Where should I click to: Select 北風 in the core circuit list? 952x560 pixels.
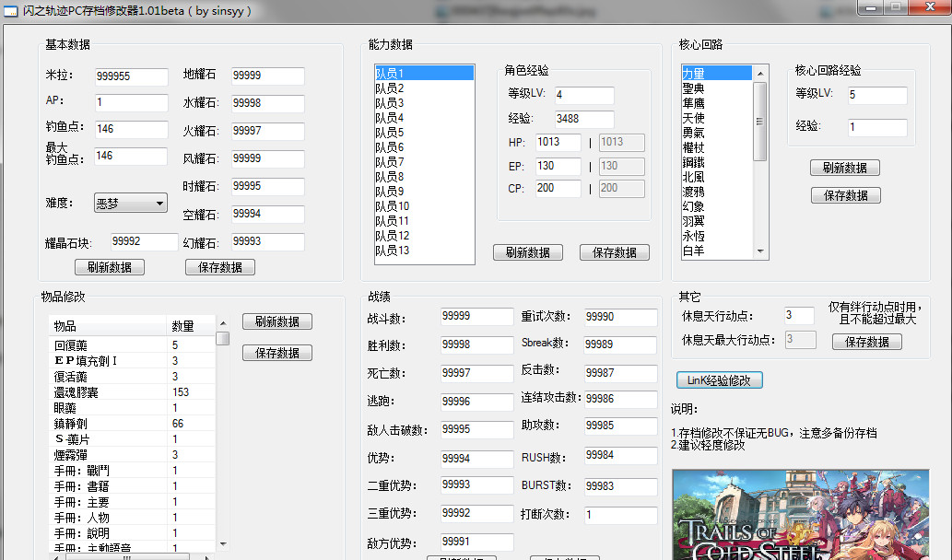716,177
